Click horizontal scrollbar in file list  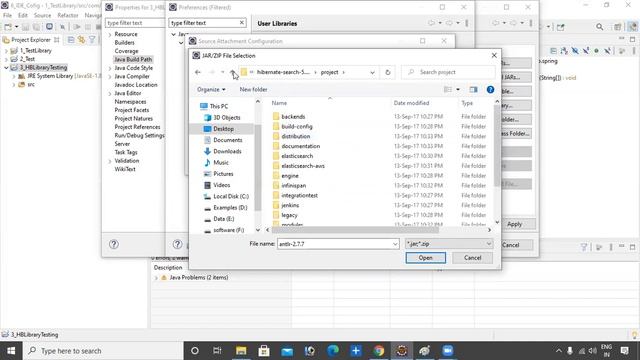[x=355, y=230]
